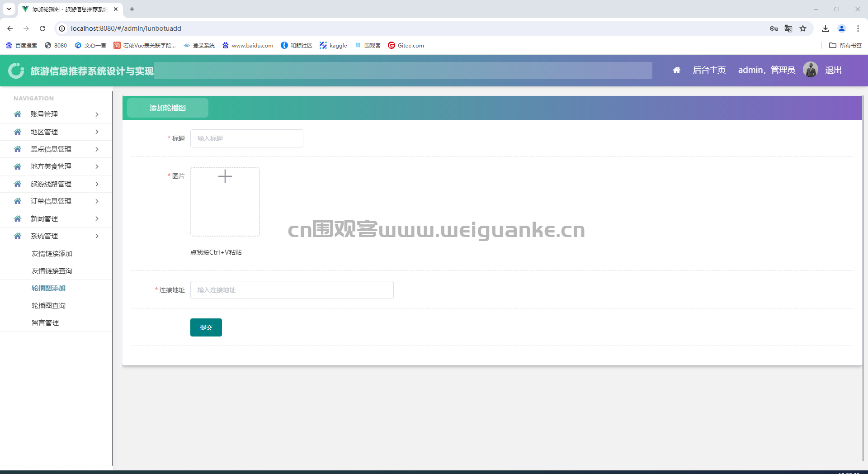The image size is (868, 474).
Task: Click the browser reload icon
Action: pos(42,28)
